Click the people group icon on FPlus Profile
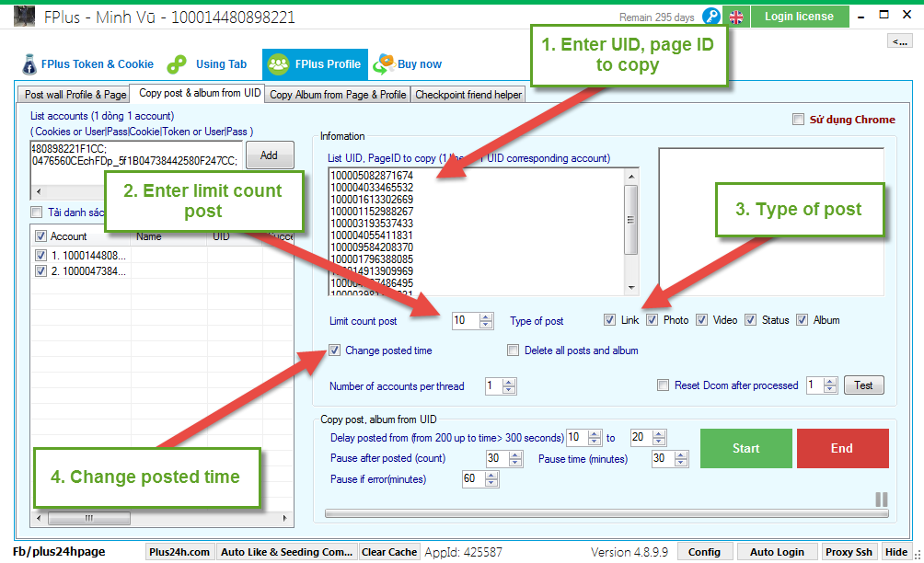 point(279,64)
